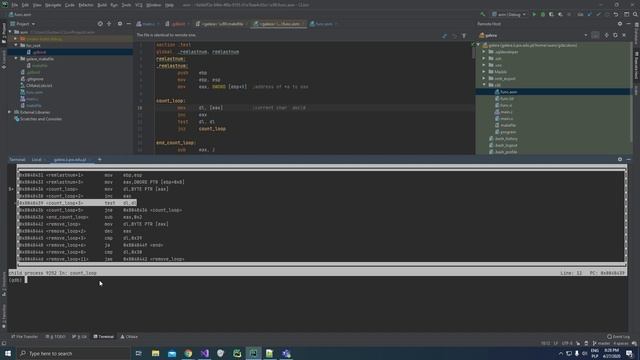Click the Undo arrow icon in main toolbar
The image size is (640, 360).
click(616, 14)
